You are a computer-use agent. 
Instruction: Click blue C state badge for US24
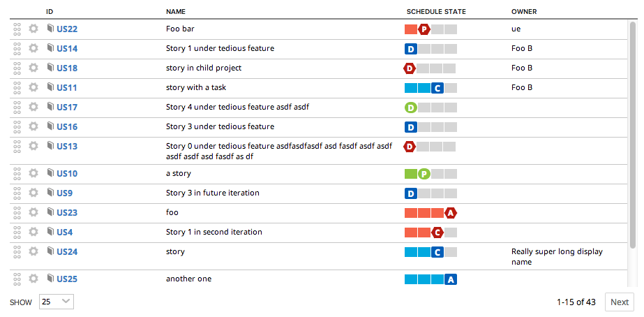pyautogui.click(x=437, y=252)
